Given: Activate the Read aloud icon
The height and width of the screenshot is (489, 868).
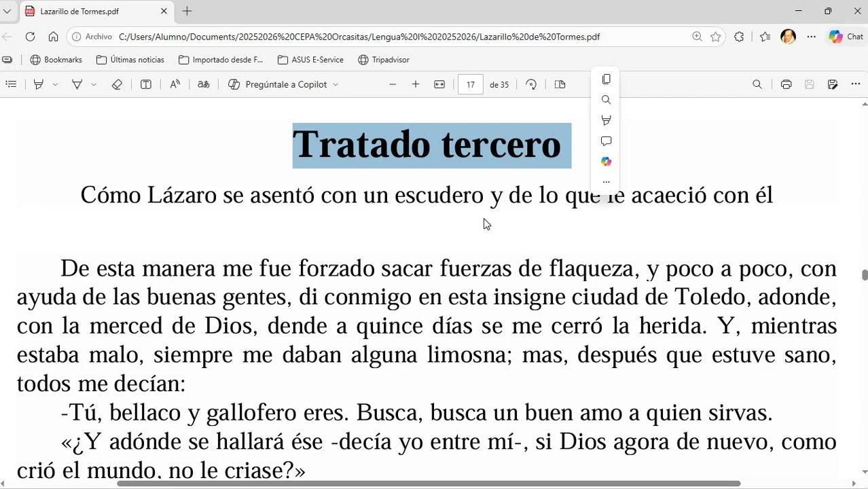Looking at the screenshot, I should [175, 84].
